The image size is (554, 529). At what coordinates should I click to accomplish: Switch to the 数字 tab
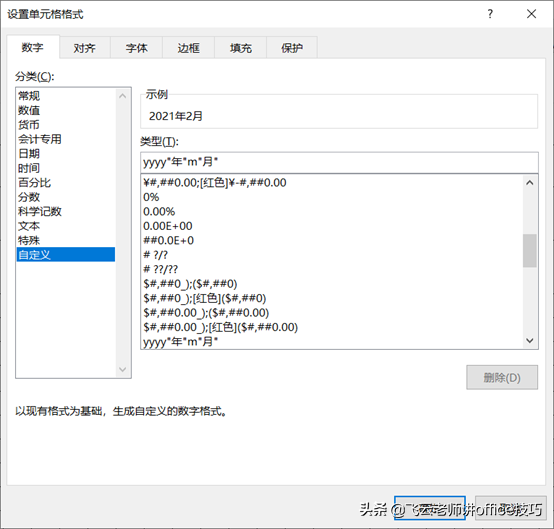click(33, 47)
